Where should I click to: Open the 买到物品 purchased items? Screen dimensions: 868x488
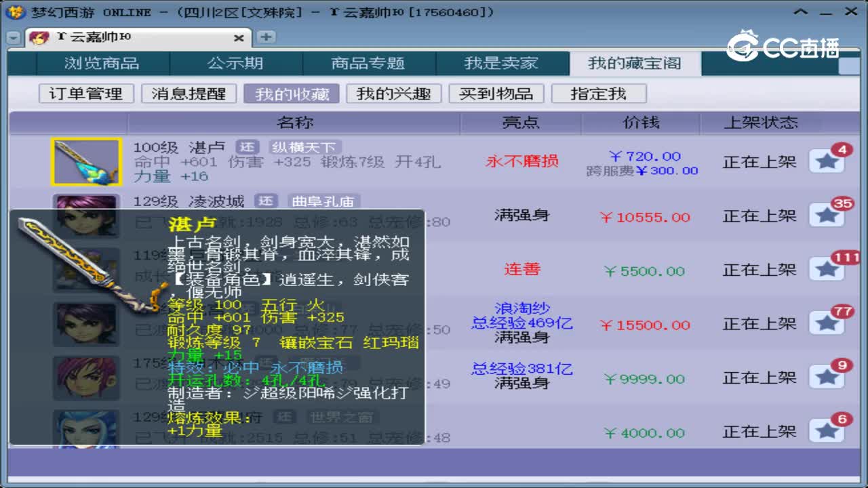[496, 94]
